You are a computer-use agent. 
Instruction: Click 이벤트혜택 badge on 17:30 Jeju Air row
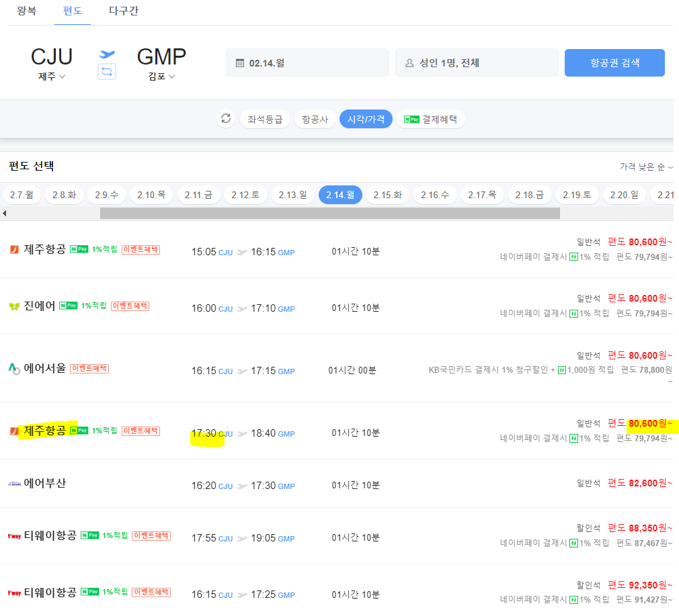pos(141,431)
